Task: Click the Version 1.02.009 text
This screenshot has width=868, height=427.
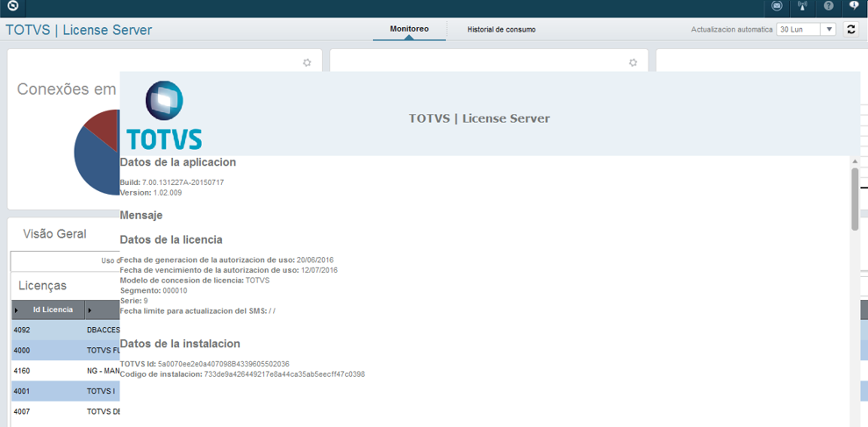Action: tap(151, 193)
